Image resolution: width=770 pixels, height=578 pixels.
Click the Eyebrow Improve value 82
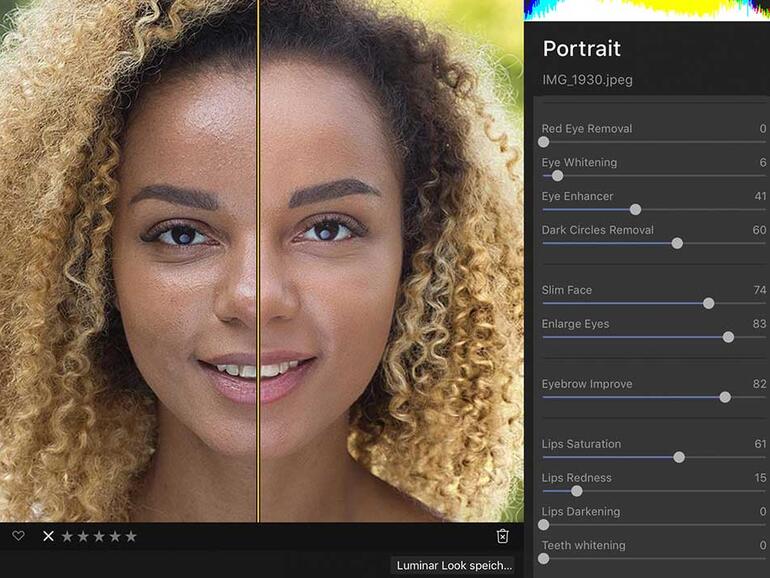760,384
